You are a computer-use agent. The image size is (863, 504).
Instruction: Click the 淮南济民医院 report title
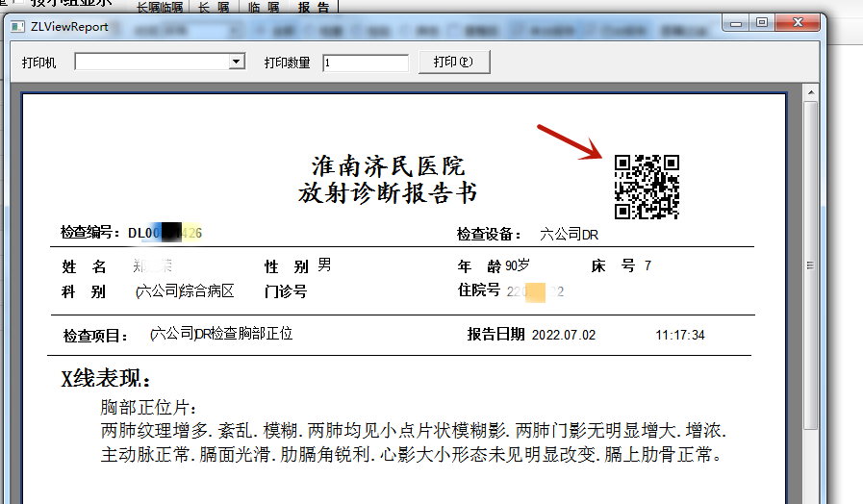(x=388, y=164)
